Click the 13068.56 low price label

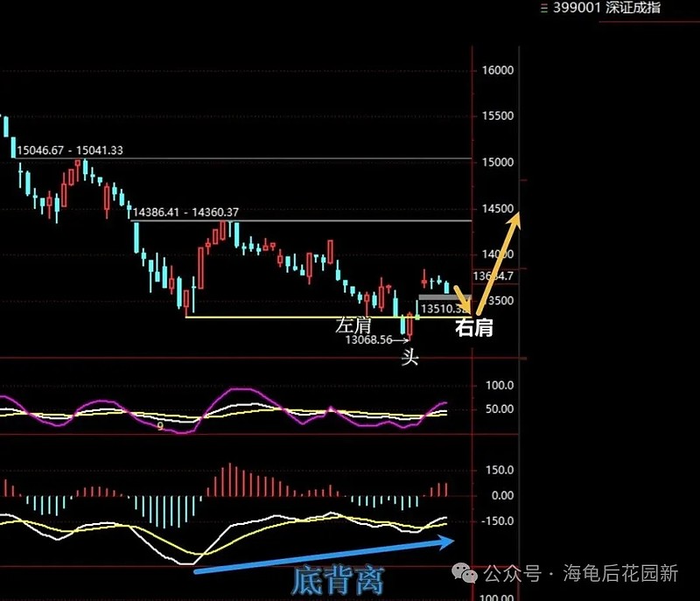point(368,340)
